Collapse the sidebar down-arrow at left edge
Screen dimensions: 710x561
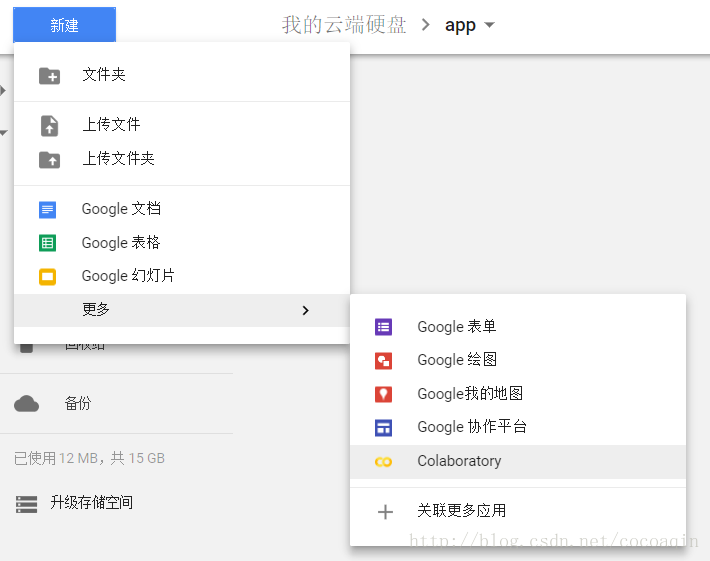[x=4, y=133]
